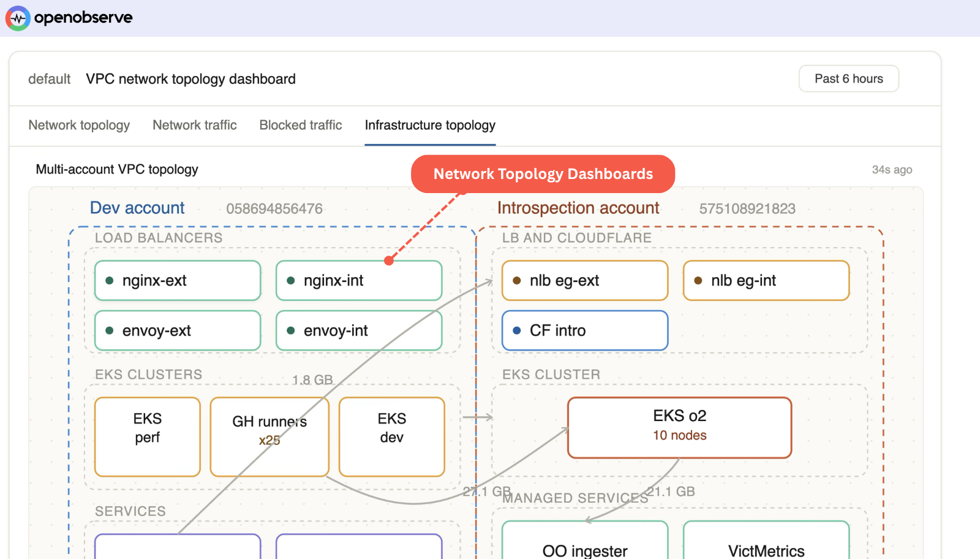Select the envoy-ext node
This screenshot has height=559, width=980.
click(178, 331)
